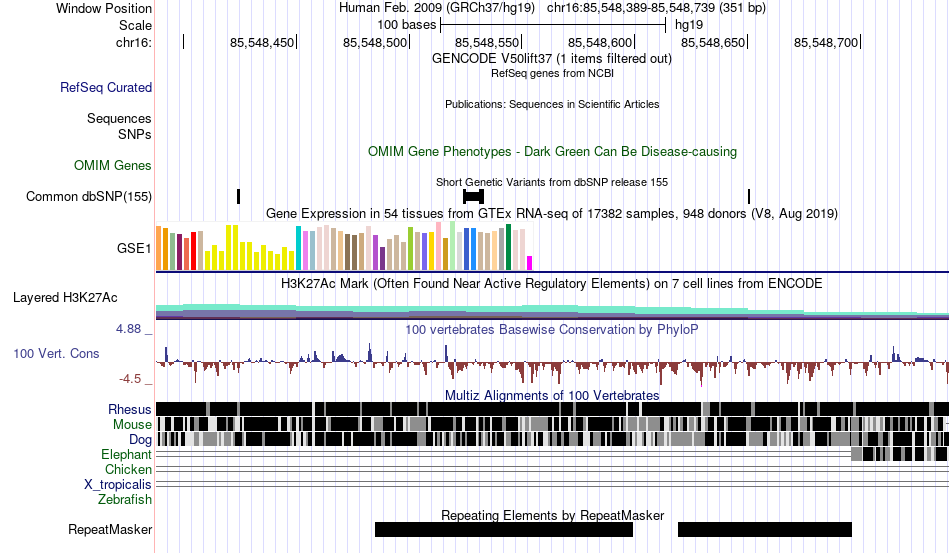Image resolution: width=950 pixels, height=553 pixels.
Task: Click the Scale label
Action: tap(136, 25)
